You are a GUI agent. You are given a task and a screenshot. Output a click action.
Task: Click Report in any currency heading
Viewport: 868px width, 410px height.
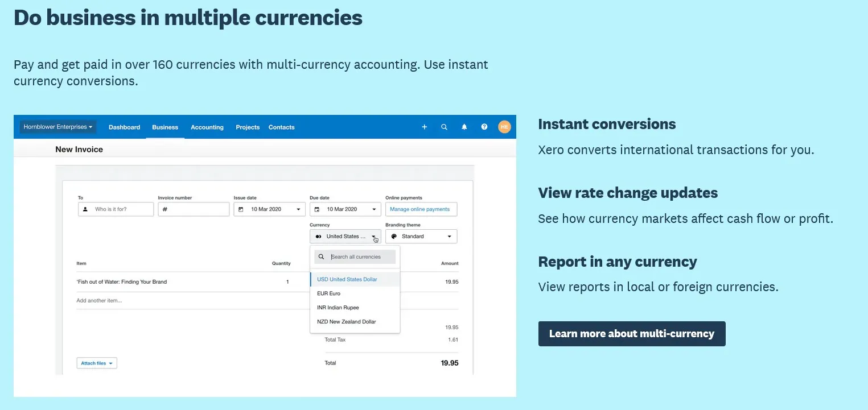(618, 262)
